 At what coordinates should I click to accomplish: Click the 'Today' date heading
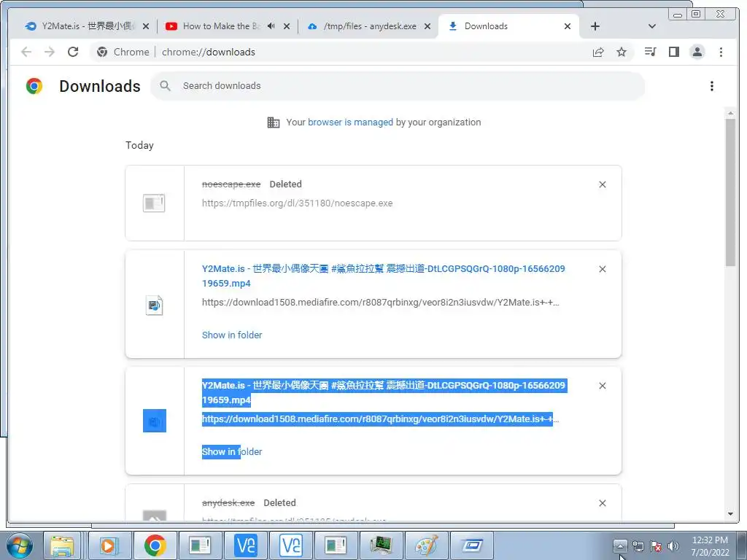139,146
